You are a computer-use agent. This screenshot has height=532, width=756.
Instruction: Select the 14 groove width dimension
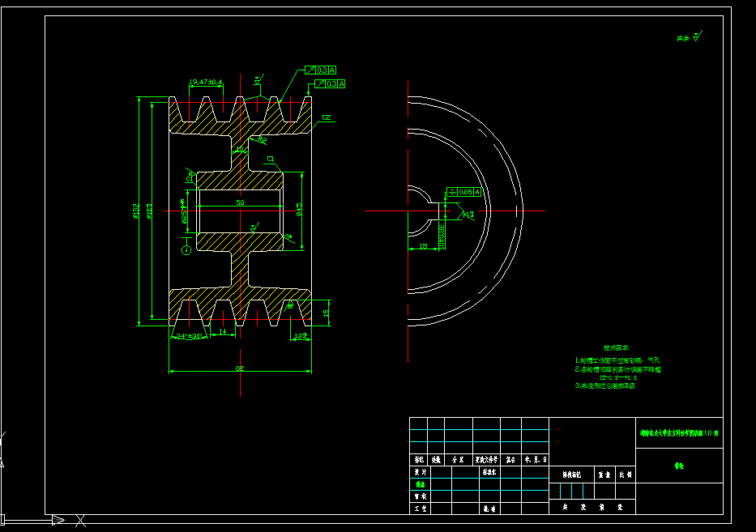[x=223, y=331]
